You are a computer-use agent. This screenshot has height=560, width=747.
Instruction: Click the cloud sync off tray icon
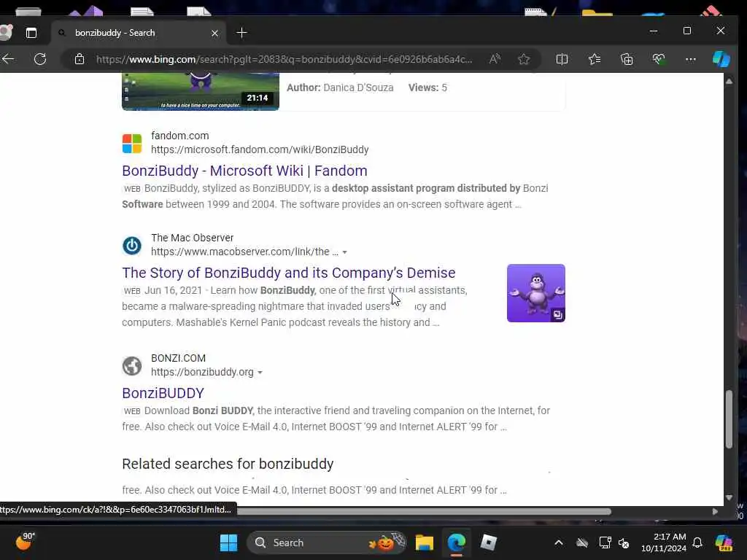coord(582,542)
